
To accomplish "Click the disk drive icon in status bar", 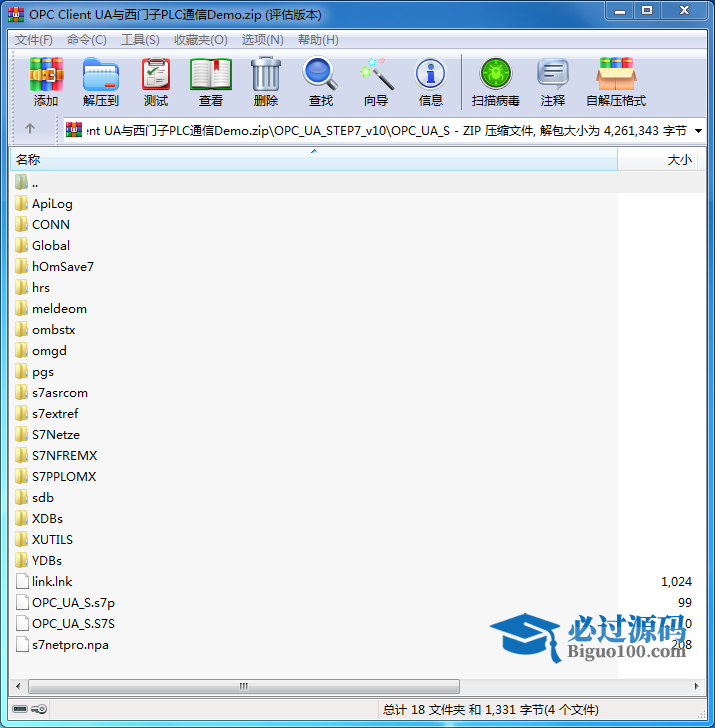I will point(20,709).
